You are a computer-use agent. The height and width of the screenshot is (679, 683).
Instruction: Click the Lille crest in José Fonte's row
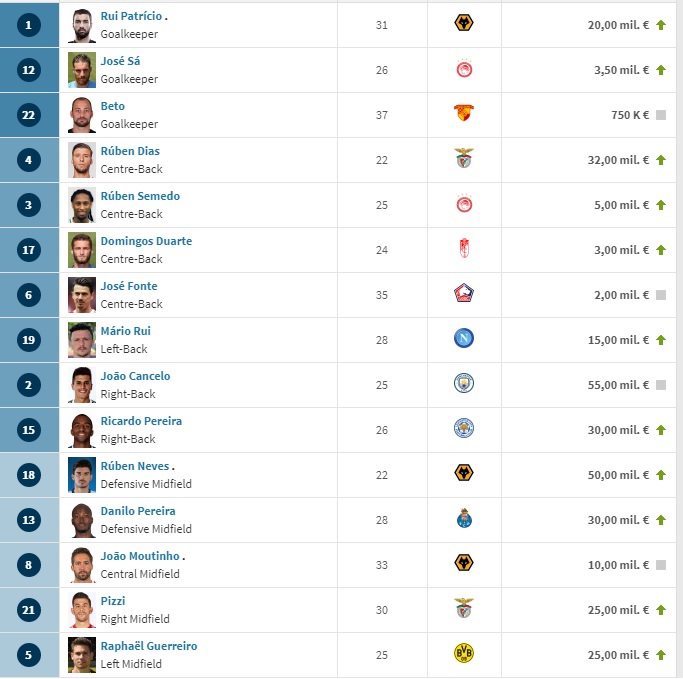tap(463, 293)
